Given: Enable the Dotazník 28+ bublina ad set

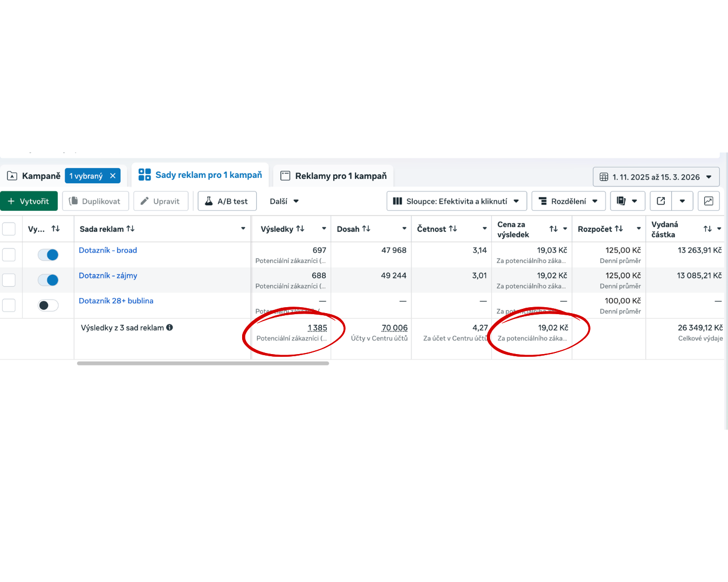Looking at the screenshot, I should coord(48,306).
